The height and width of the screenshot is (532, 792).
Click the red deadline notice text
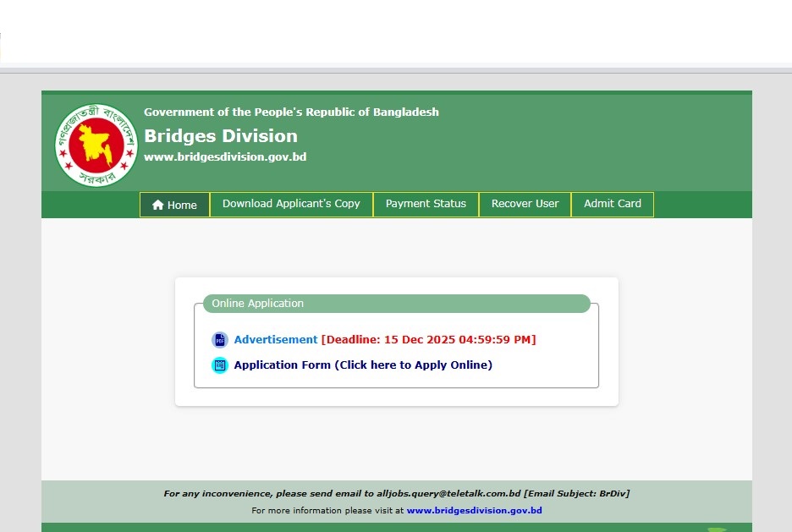pos(428,340)
